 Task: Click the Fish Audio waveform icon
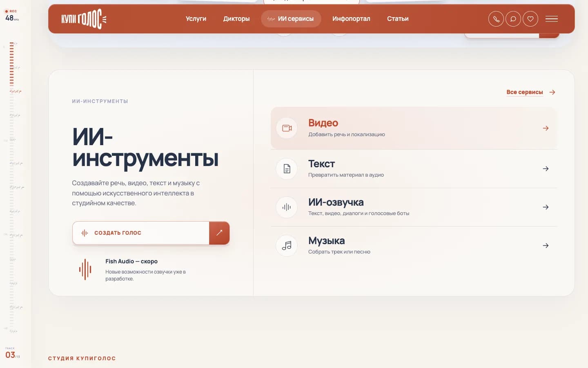85,269
